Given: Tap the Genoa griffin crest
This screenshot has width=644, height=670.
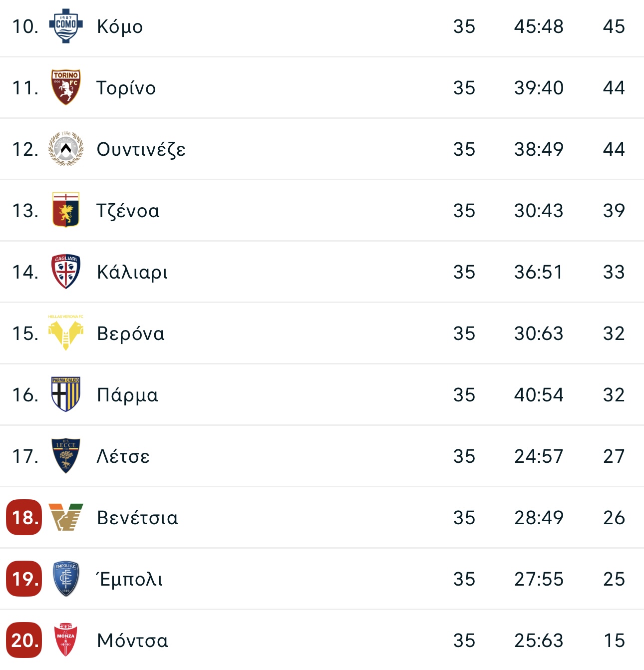Looking at the screenshot, I should point(66,210).
